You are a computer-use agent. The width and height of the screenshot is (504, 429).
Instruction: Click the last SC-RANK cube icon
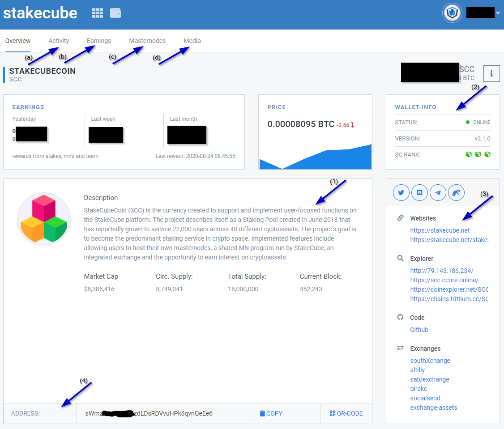click(487, 155)
